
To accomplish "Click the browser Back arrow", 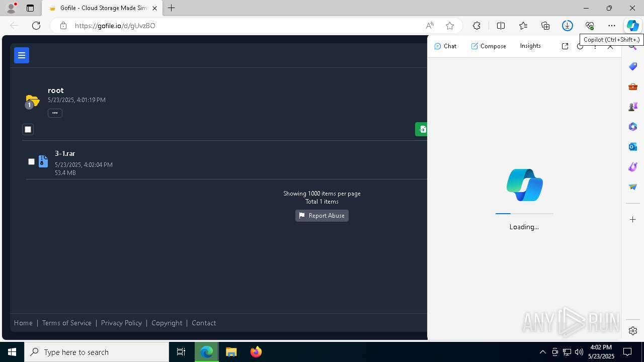I will point(14,26).
